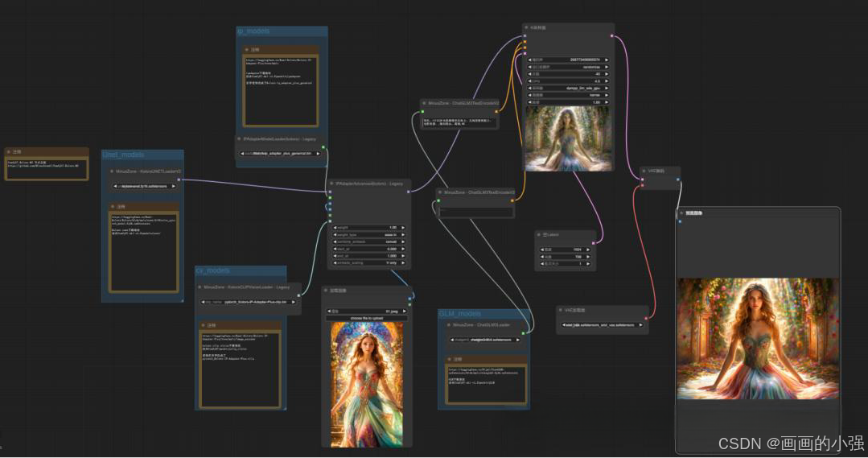Collapse the ChatGLM3Loader node via its title dot
The image size is (868, 458).
449,325
